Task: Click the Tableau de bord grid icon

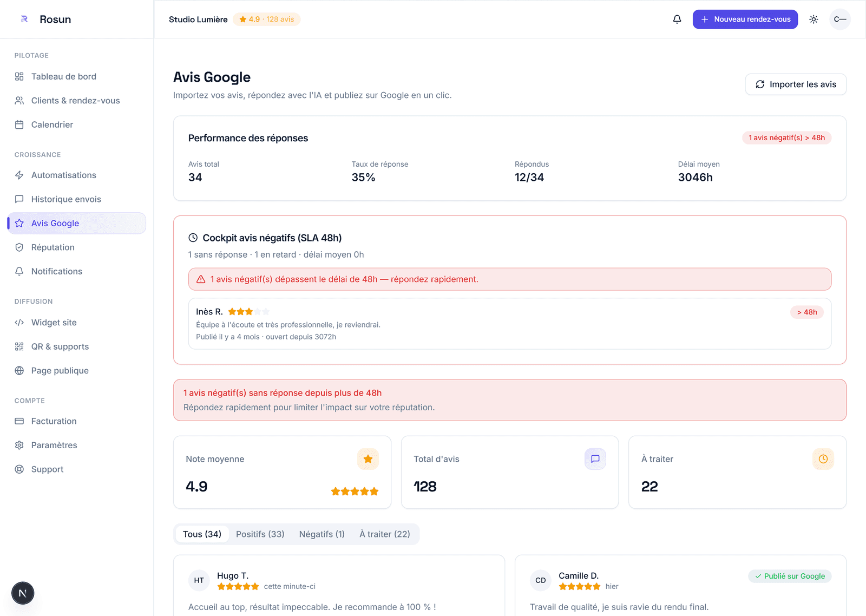Action: click(x=19, y=77)
